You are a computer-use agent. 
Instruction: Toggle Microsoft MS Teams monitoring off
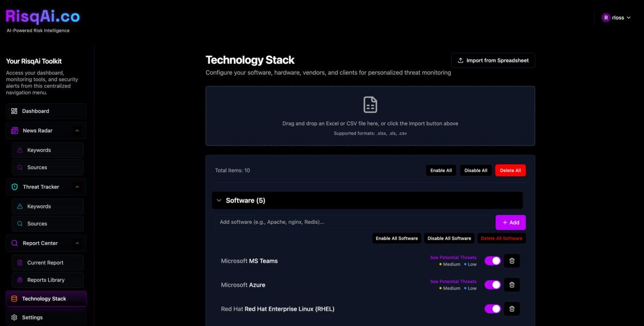point(493,261)
